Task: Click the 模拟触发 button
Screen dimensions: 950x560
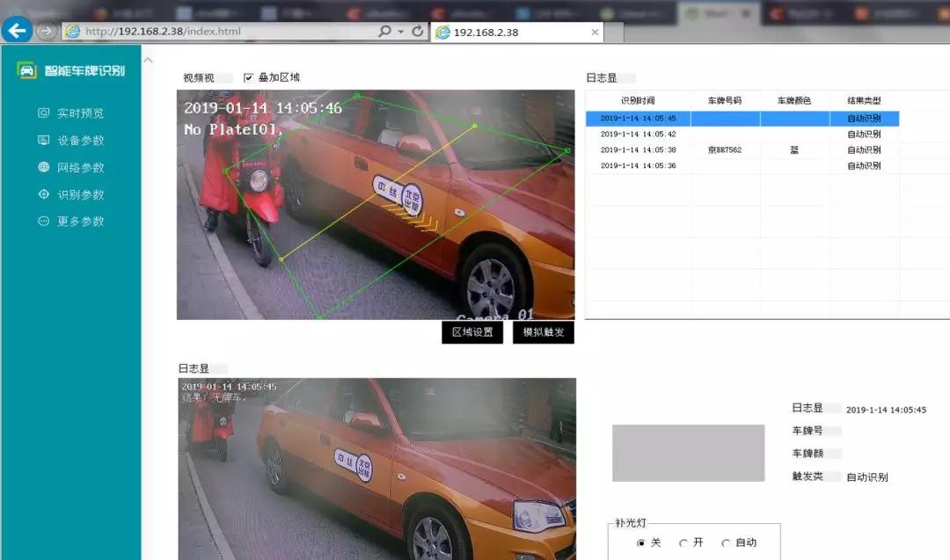Action: tap(544, 332)
